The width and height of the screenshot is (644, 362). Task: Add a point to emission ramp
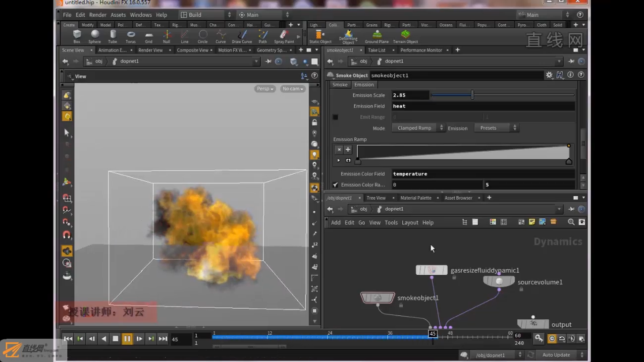click(x=348, y=149)
